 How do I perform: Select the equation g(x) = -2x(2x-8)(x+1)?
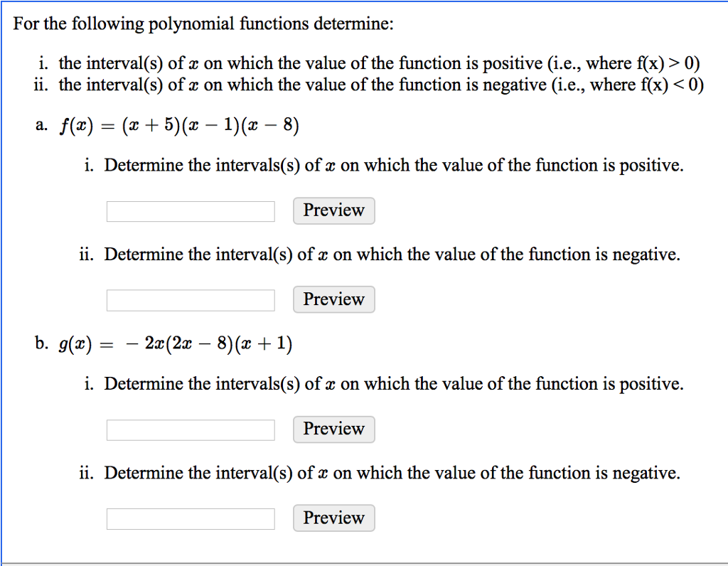pos(175,343)
